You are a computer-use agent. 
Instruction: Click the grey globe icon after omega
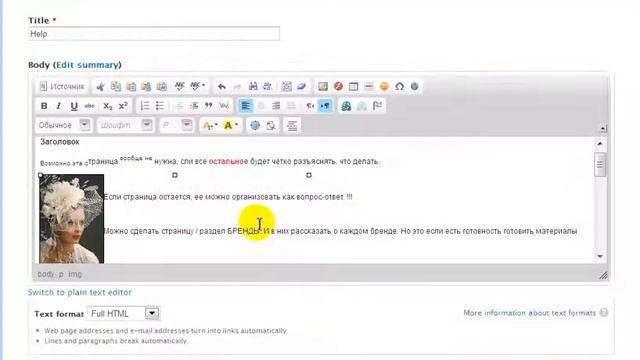[415, 86]
